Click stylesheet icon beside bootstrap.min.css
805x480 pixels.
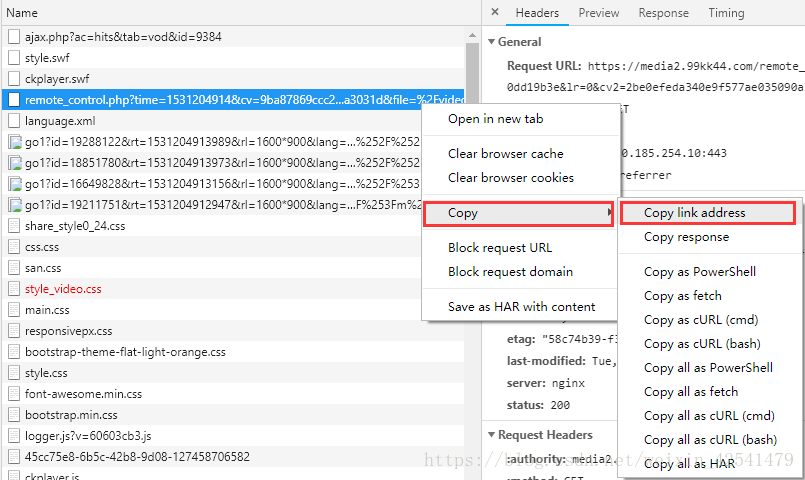click(14, 415)
